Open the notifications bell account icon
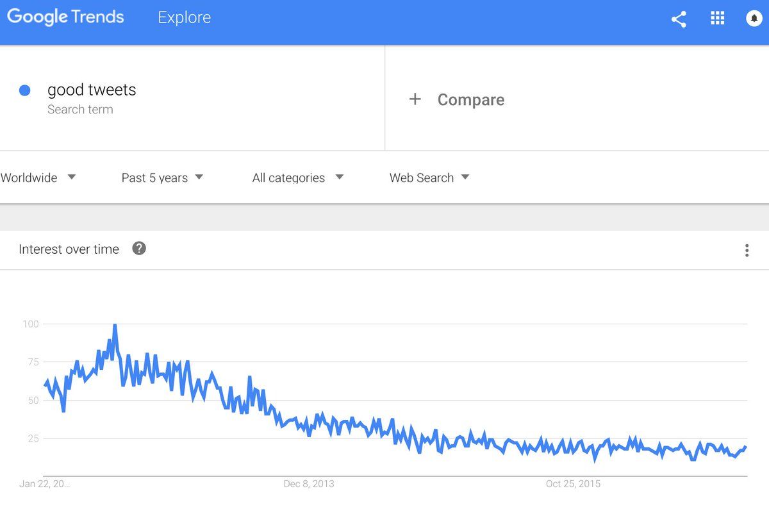 (x=754, y=19)
